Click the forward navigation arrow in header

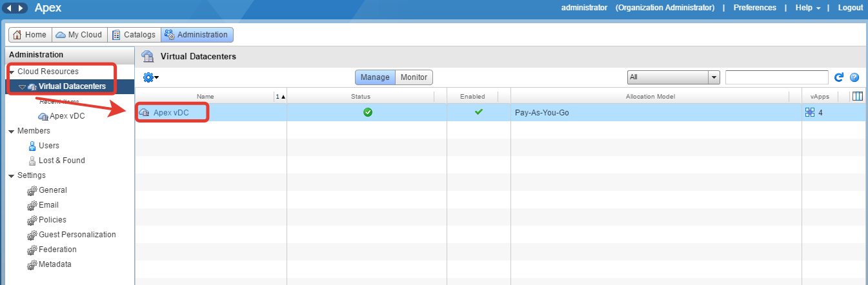22,8
